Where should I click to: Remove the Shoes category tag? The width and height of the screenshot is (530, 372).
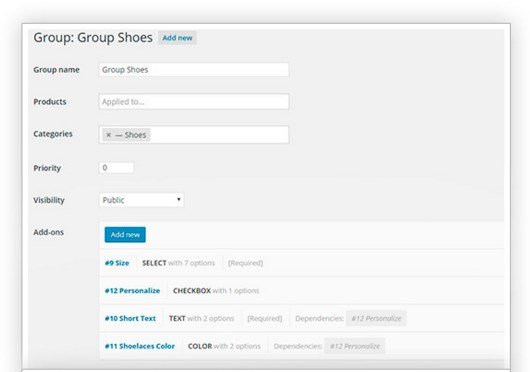click(109, 135)
